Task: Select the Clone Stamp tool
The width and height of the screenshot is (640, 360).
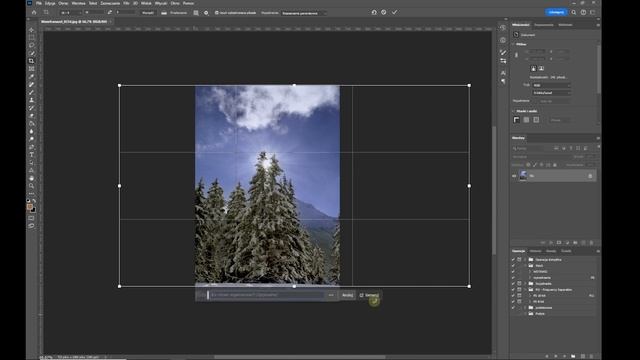Action: click(x=31, y=100)
